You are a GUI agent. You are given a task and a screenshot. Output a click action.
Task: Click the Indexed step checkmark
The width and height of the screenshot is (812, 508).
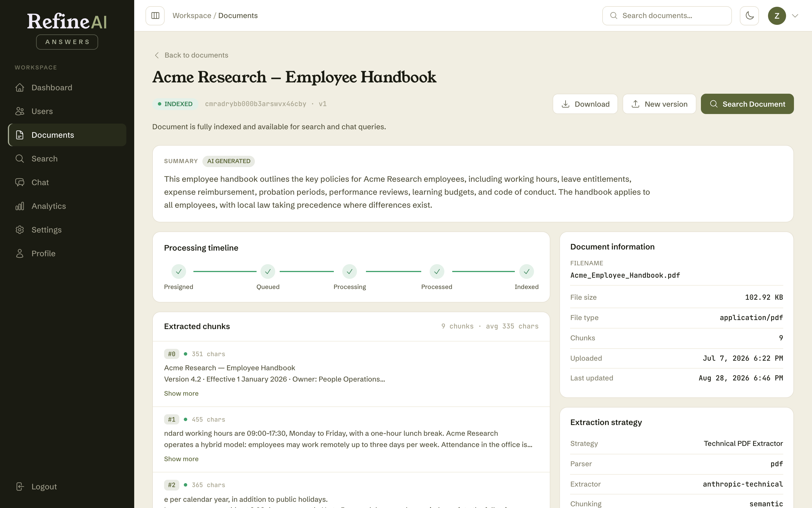pyautogui.click(x=526, y=271)
